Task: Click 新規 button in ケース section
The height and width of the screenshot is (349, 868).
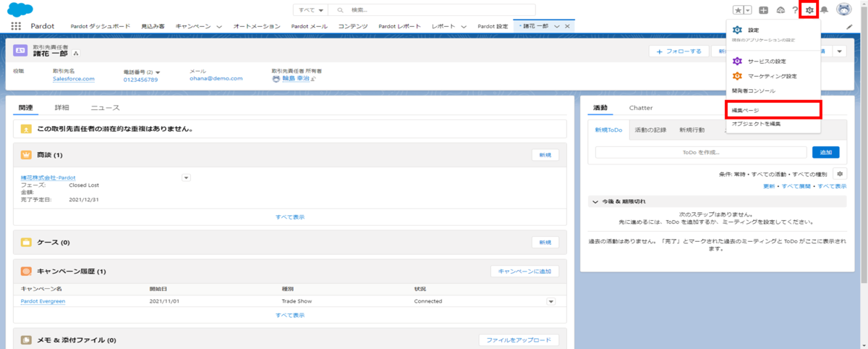Action: point(545,242)
